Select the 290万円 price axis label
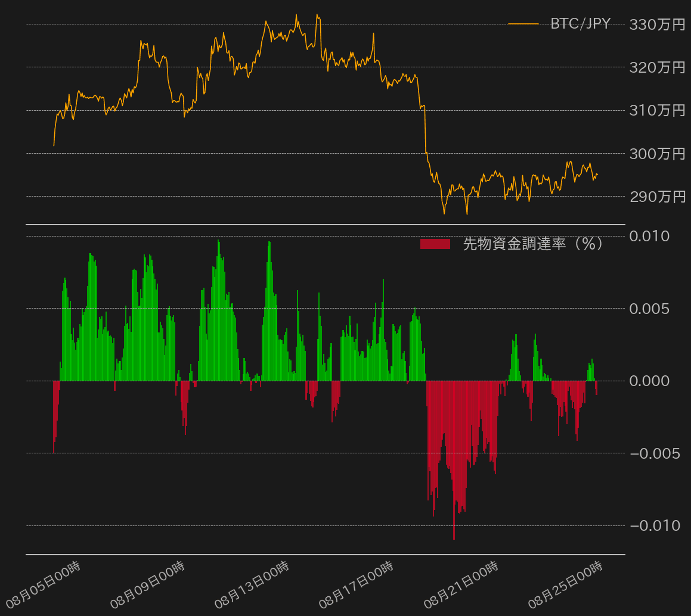 pyautogui.click(x=658, y=197)
